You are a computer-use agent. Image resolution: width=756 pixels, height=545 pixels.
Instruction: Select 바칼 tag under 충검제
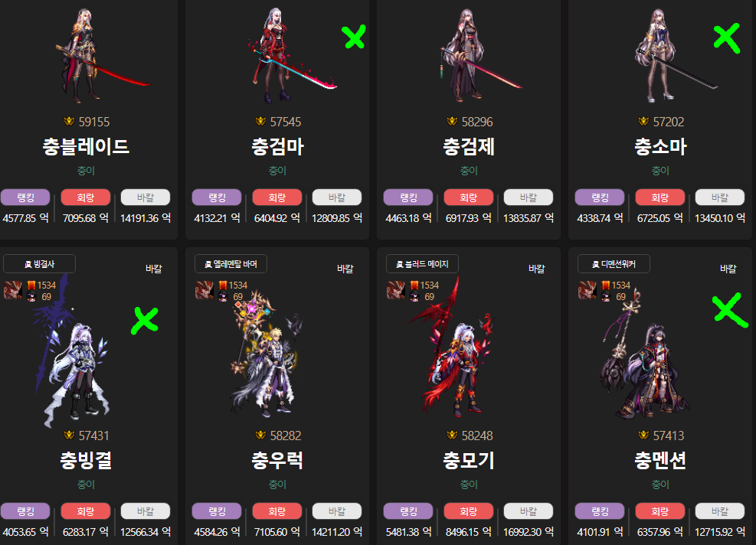529,197
